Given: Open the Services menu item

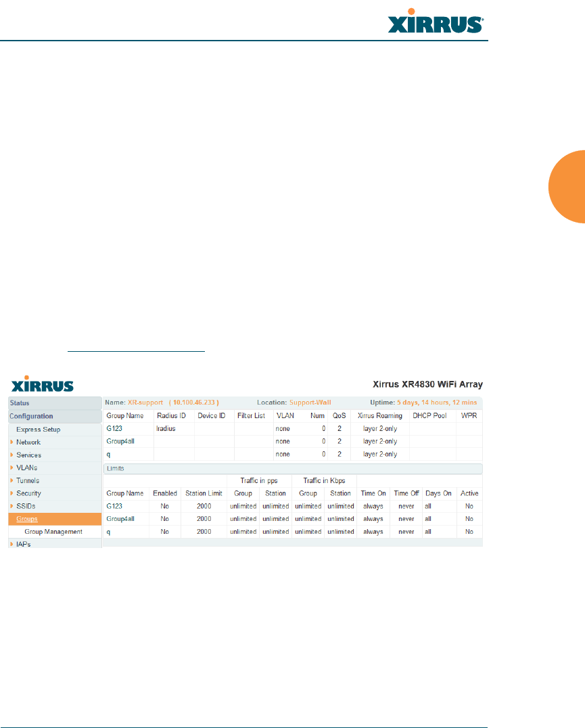Looking at the screenshot, I should click(x=29, y=455).
